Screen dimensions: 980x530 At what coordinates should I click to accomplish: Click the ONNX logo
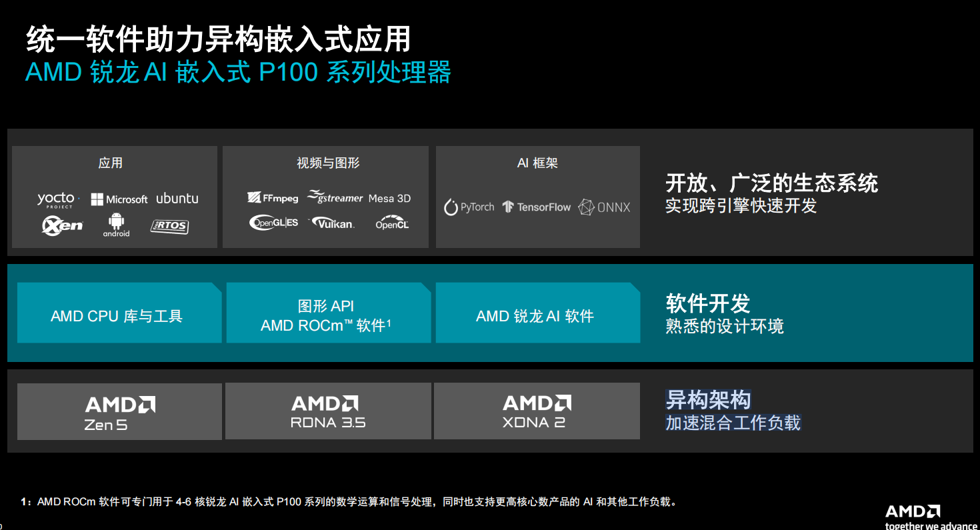pos(604,207)
